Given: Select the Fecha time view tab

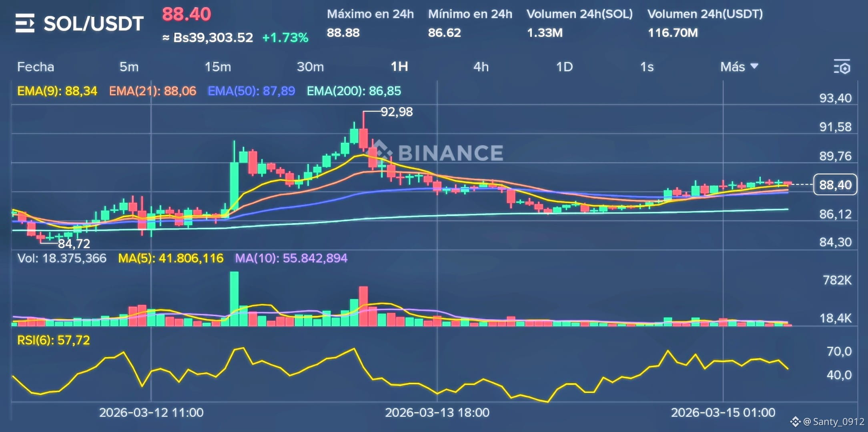Looking at the screenshot, I should 36,67.
